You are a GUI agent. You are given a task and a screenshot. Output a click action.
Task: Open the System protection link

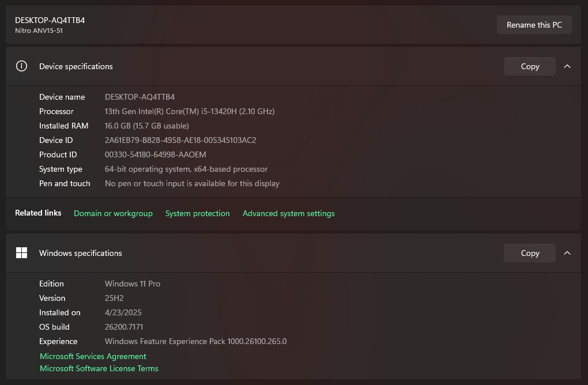pos(197,213)
